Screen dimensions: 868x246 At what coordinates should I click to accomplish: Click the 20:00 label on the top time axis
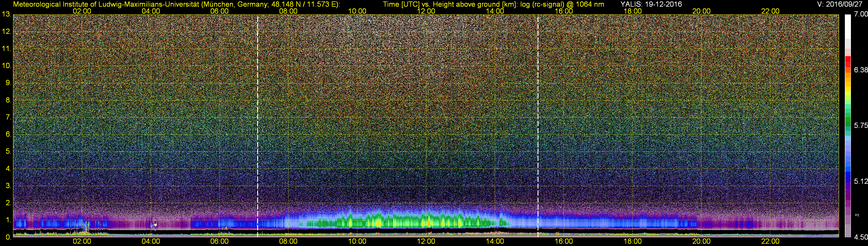point(702,11)
